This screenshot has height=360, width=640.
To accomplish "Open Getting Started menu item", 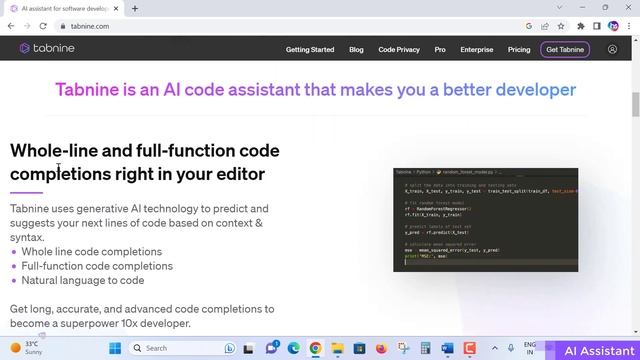I will point(310,49).
